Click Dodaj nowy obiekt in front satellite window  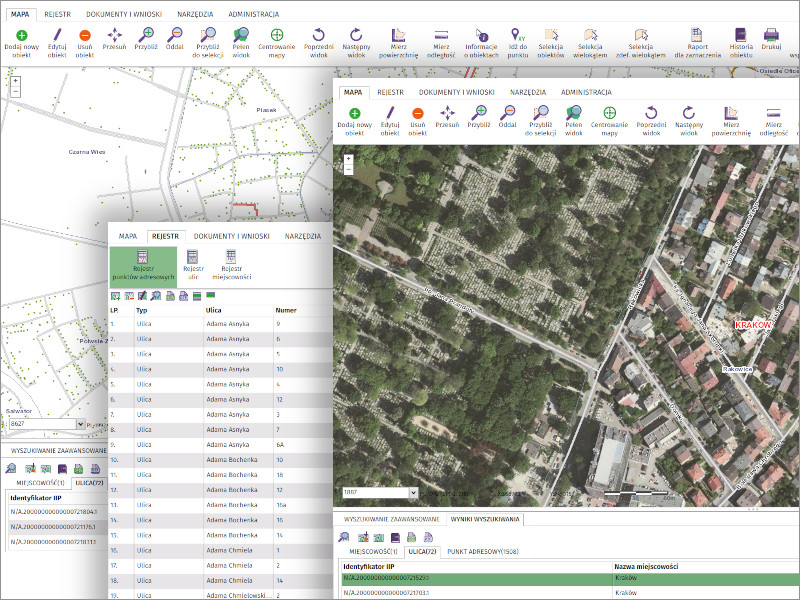(355, 121)
